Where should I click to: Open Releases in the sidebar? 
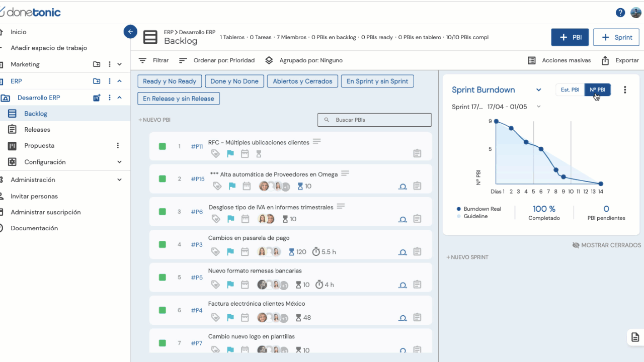tap(37, 130)
